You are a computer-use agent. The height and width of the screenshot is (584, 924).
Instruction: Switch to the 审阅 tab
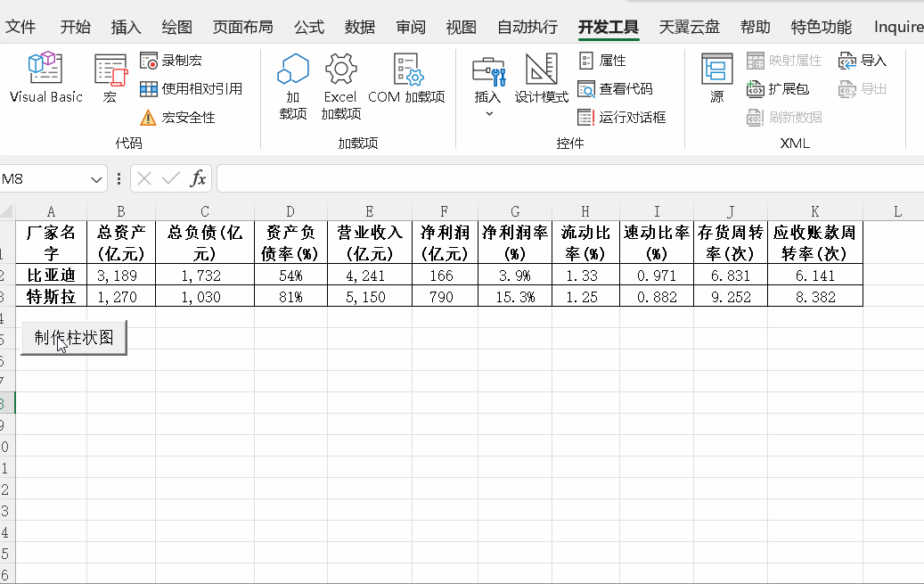411,27
